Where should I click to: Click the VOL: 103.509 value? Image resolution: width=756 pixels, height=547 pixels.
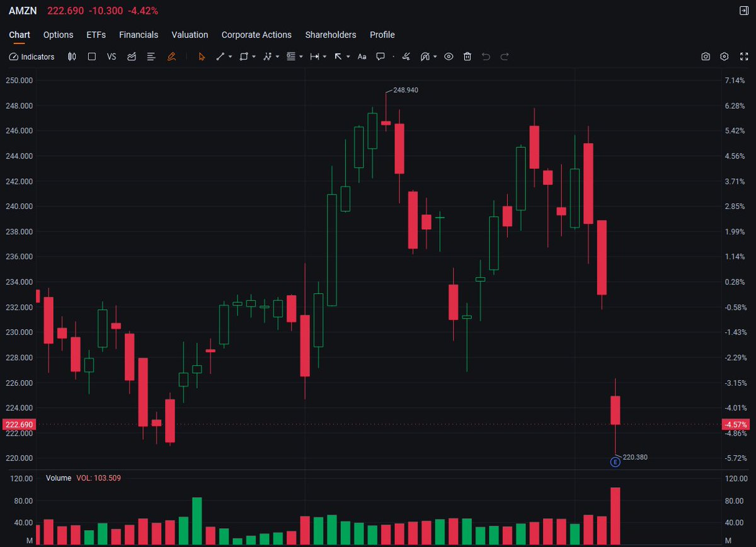point(99,478)
